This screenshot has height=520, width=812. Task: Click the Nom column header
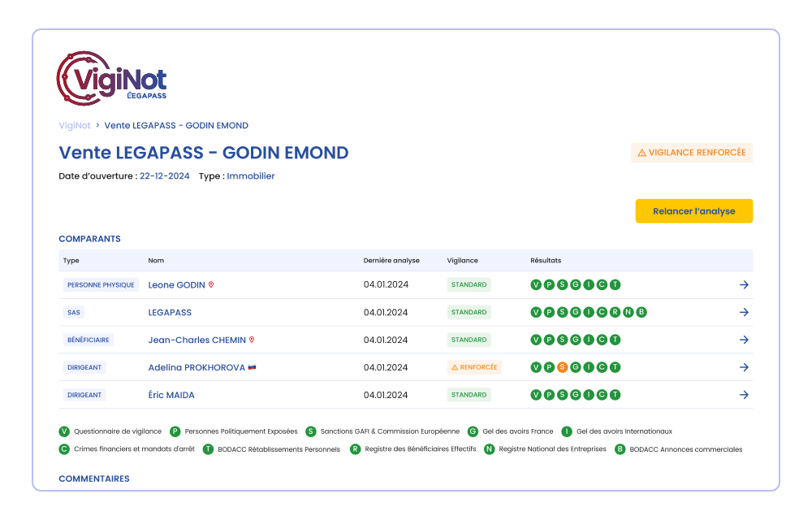(156, 261)
